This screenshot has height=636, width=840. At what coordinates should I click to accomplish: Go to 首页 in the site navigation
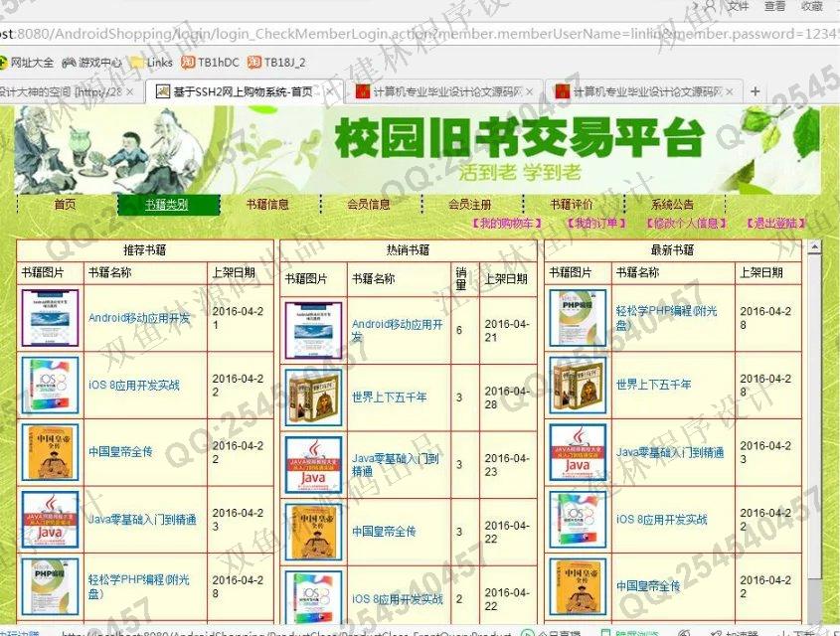[x=66, y=205]
